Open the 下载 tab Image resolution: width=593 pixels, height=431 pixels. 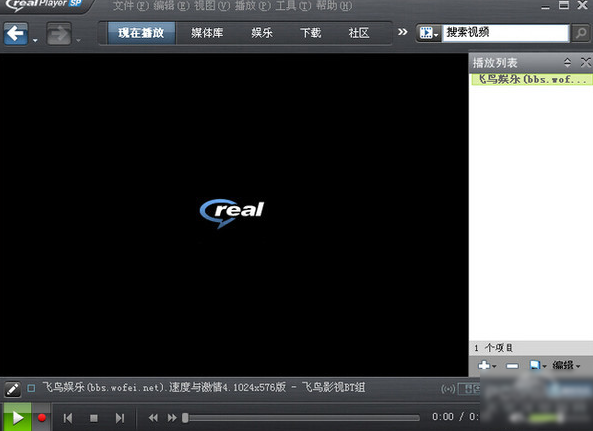[x=310, y=33]
